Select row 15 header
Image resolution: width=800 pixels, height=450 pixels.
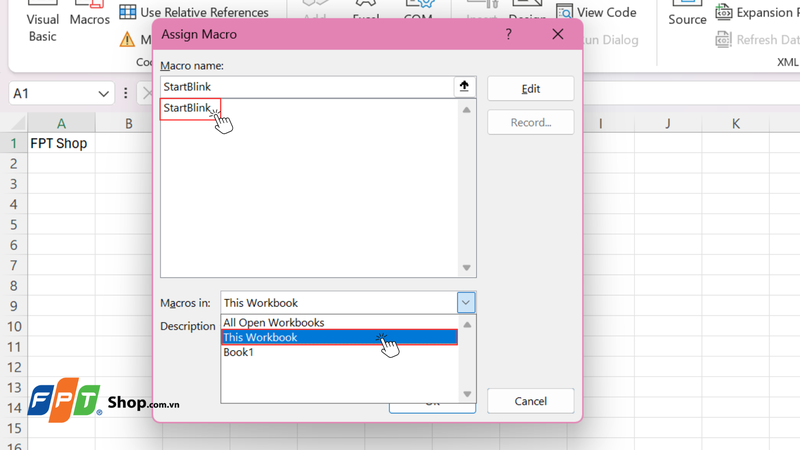tap(14, 429)
